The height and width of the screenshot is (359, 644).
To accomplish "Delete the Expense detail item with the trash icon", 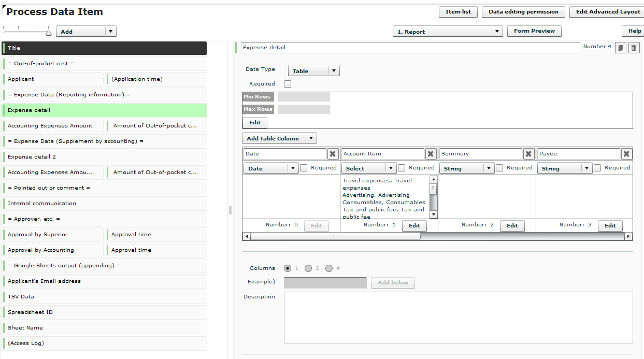I will pos(634,47).
